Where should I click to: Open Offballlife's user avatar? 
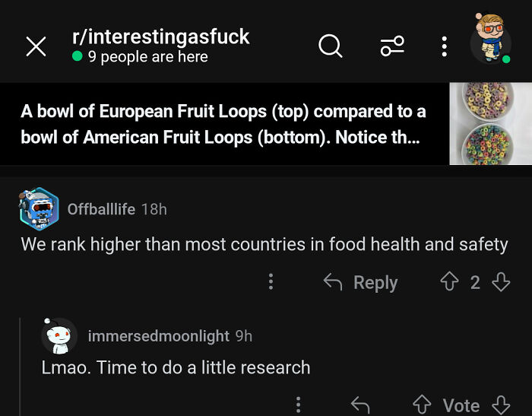(x=39, y=208)
